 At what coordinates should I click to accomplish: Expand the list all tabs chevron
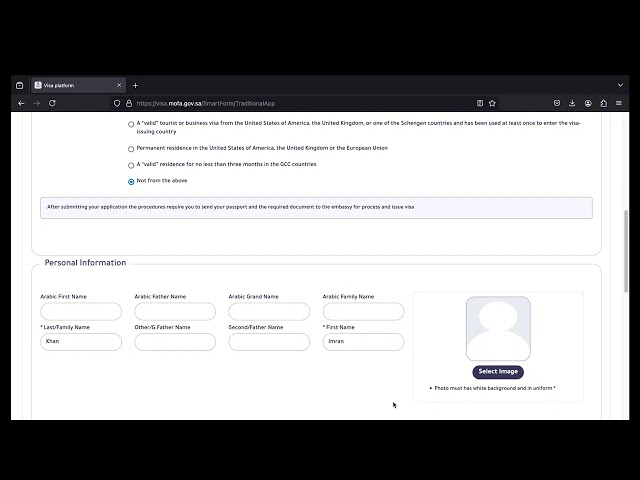620,85
